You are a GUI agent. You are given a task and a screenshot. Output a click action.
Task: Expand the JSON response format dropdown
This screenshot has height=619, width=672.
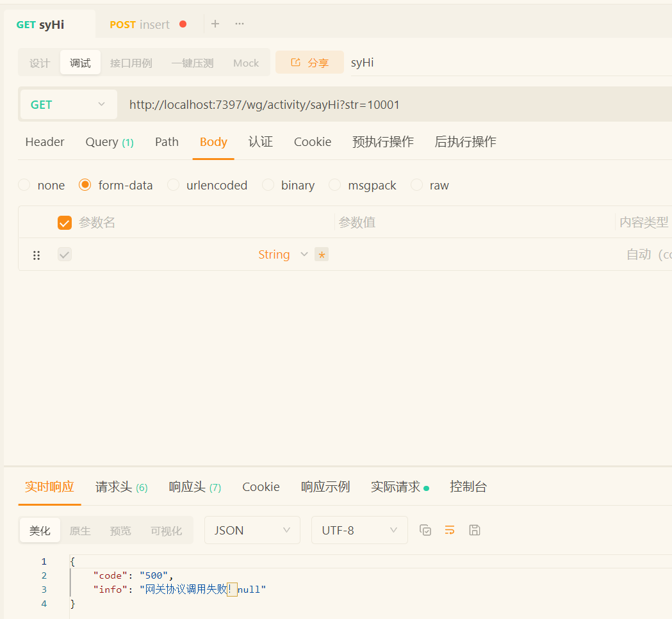pyautogui.click(x=252, y=530)
